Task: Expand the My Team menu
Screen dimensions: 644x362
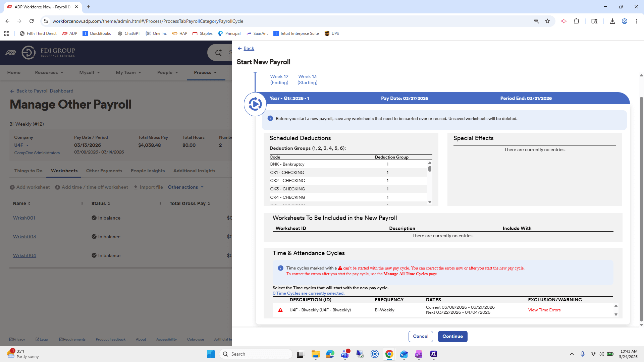Action: point(128,72)
